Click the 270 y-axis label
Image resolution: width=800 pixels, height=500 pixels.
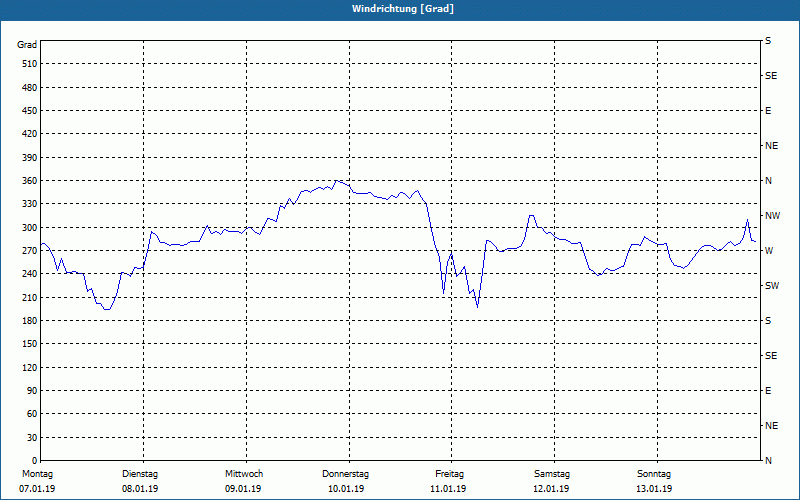point(30,251)
